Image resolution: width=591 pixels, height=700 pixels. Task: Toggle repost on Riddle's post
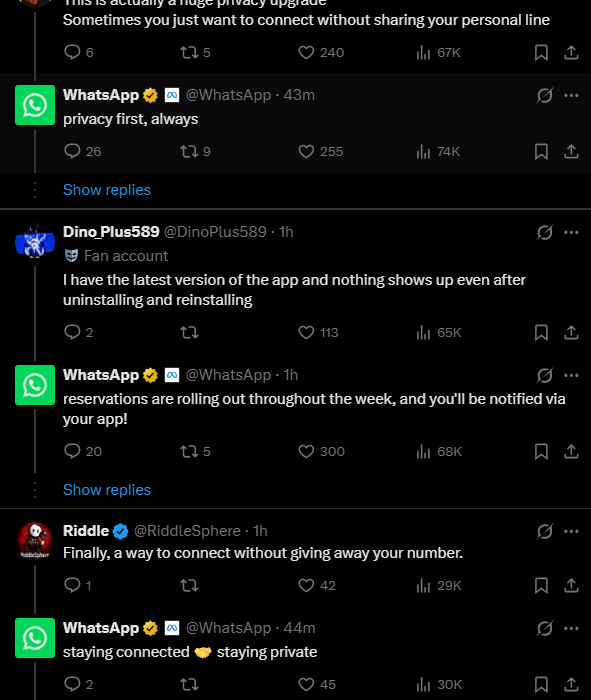tap(189, 585)
